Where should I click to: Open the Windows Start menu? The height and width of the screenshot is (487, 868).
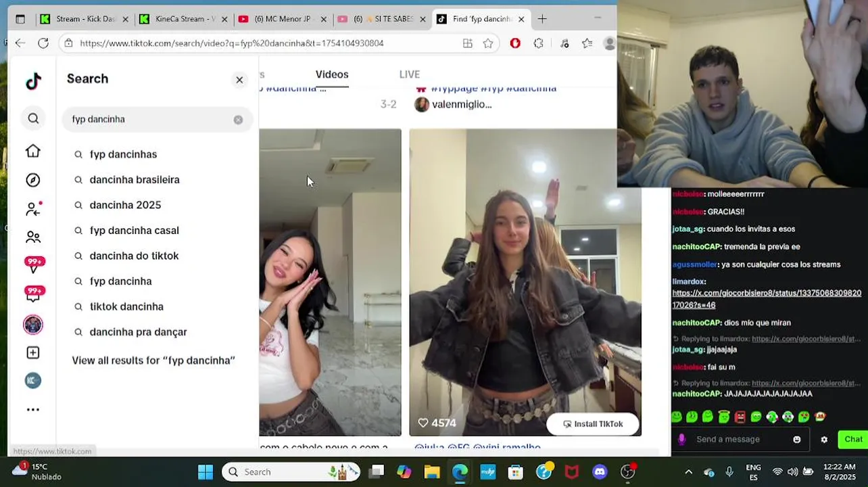click(206, 472)
